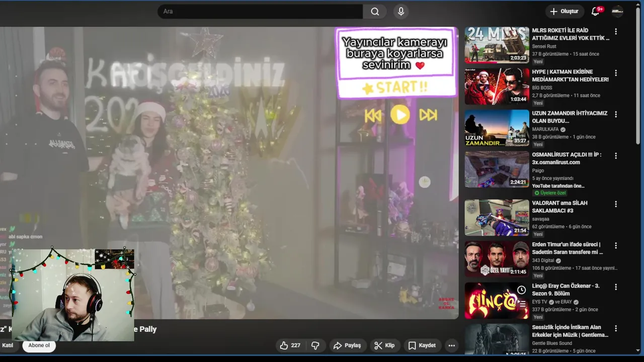Click watch later clock on Linç@ thumbnail
This screenshot has width=644, height=362.
point(522,290)
